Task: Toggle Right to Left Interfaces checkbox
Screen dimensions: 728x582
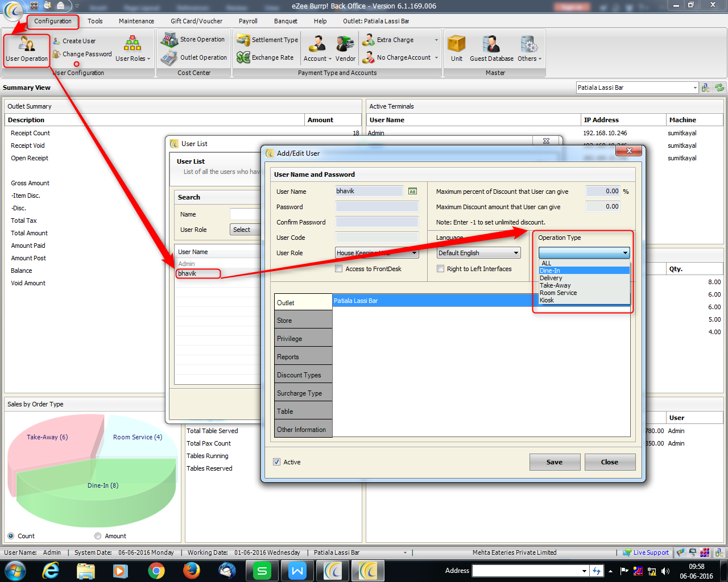Action: click(440, 269)
